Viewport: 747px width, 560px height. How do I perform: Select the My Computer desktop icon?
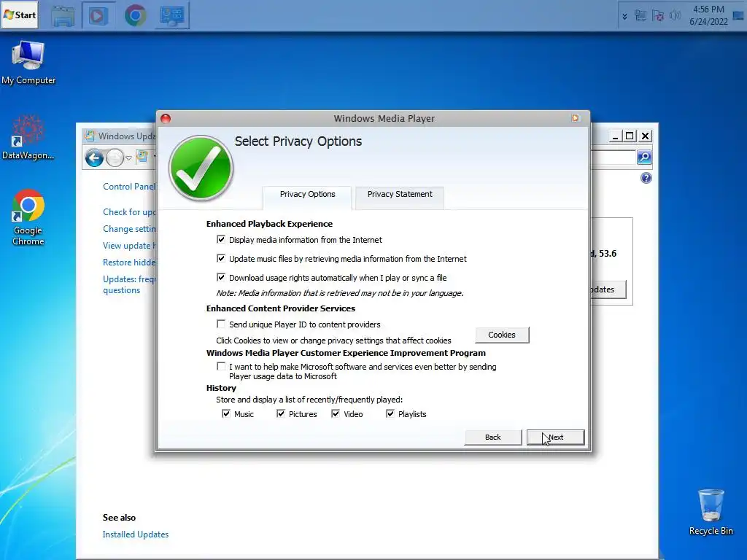pyautogui.click(x=28, y=63)
